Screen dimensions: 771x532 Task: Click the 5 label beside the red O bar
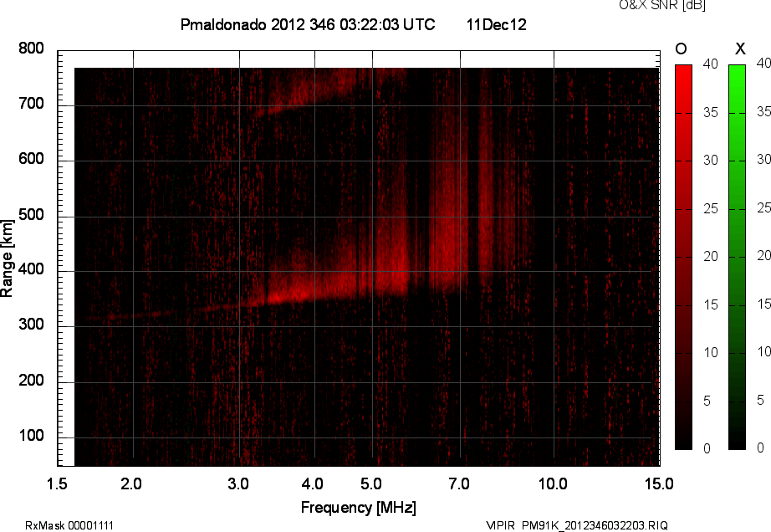click(x=707, y=401)
